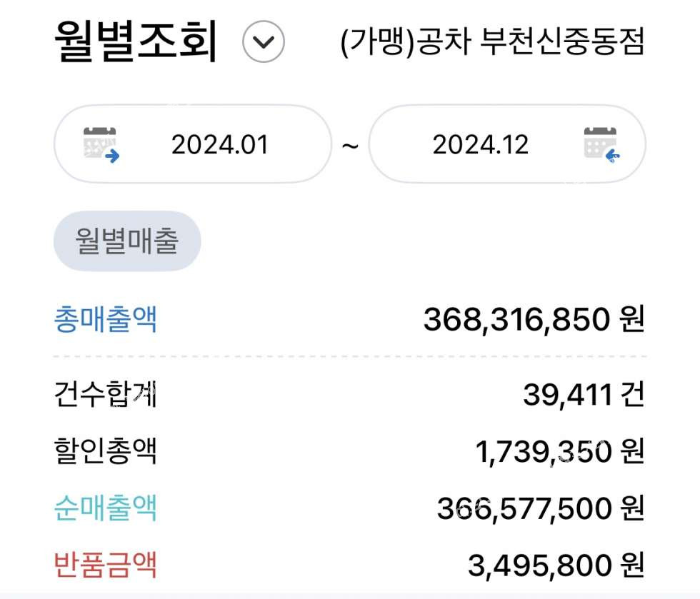Image resolution: width=700 pixels, height=599 pixels.
Task: Tap the 월별조회 page title
Action: pos(136,41)
